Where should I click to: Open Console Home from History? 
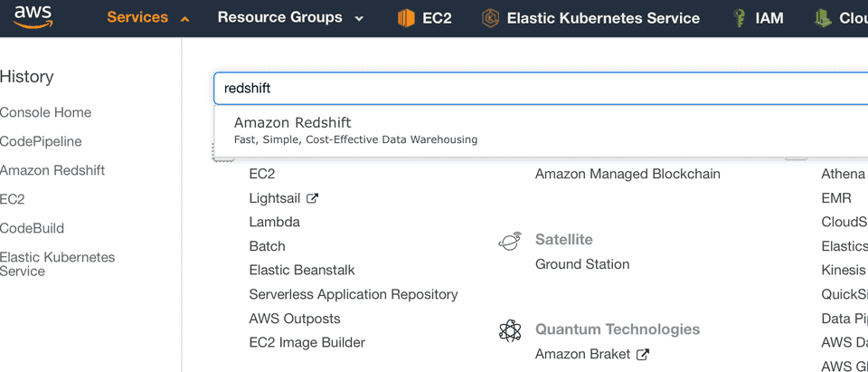pos(45,112)
